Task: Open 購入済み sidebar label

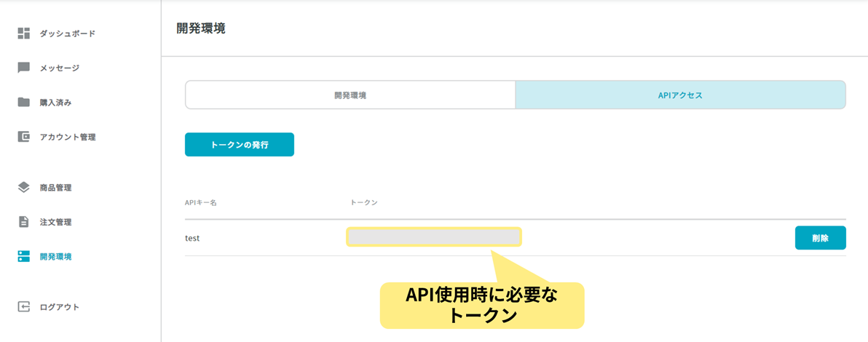Action: coord(55,103)
